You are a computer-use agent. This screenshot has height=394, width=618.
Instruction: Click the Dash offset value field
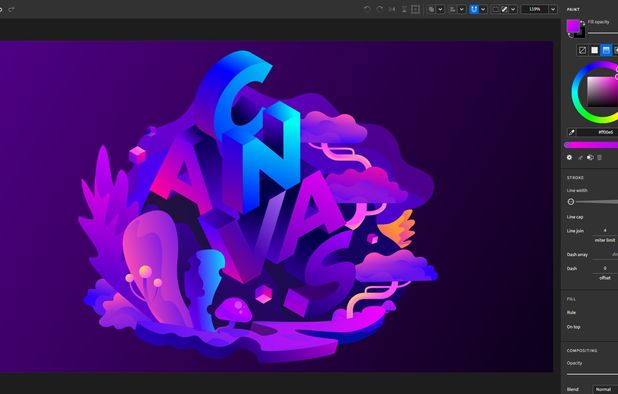605,268
